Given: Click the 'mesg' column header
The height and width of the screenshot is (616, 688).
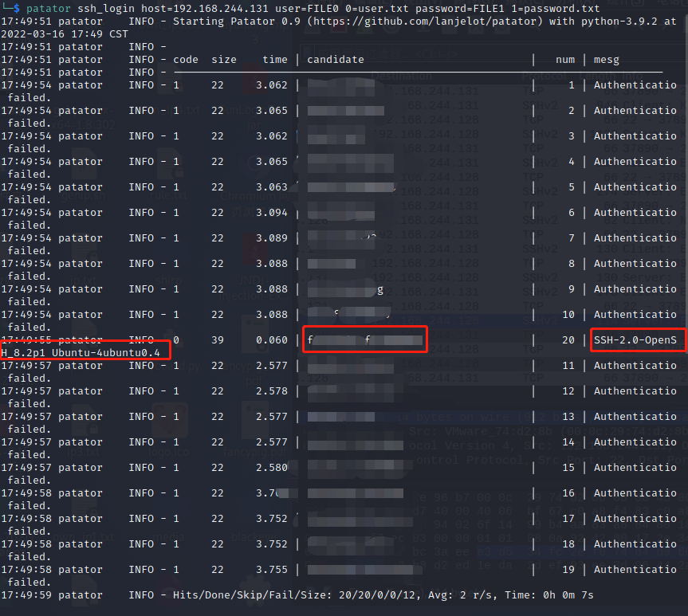Looking at the screenshot, I should (x=607, y=60).
